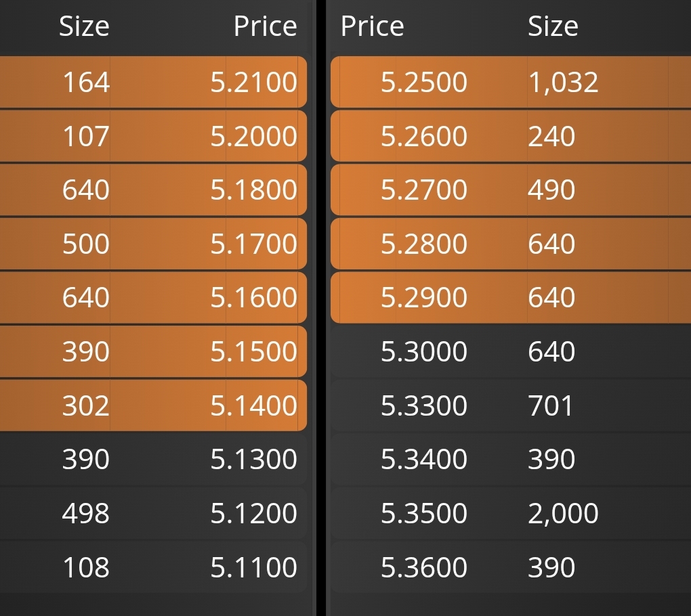Select the ask price 5.3300
The width and height of the screenshot is (691, 616).
(x=424, y=405)
